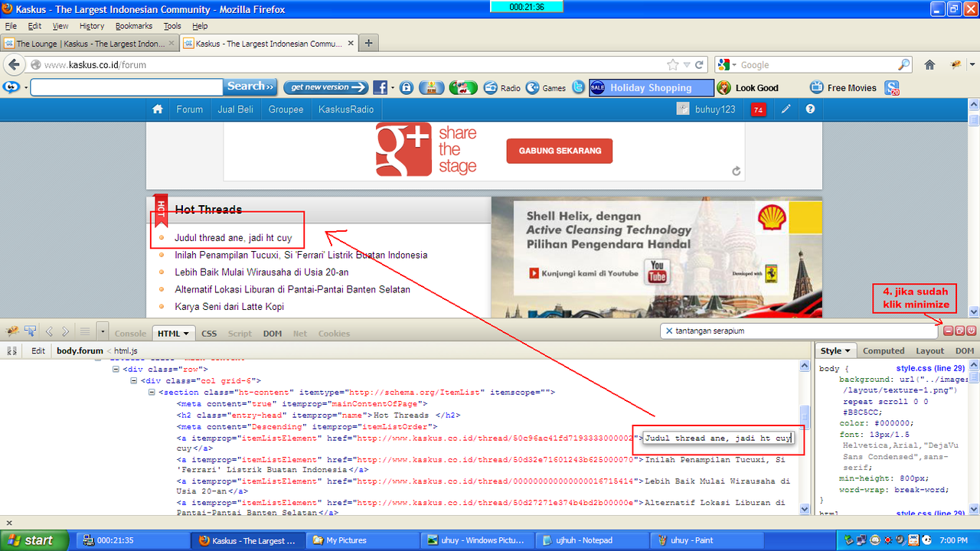The width and height of the screenshot is (980, 551).
Task: Reload the Google+ ad banner
Action: (737, 171)
